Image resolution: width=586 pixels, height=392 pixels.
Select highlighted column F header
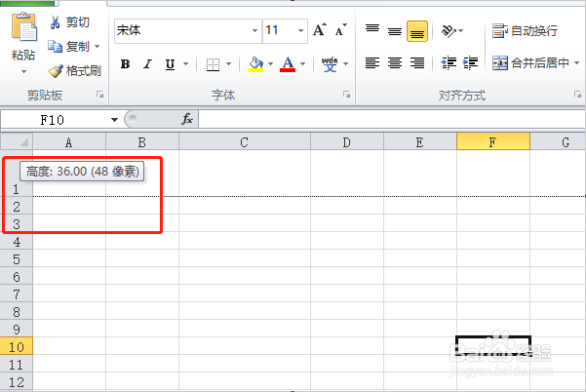click(x=493, y=142)
